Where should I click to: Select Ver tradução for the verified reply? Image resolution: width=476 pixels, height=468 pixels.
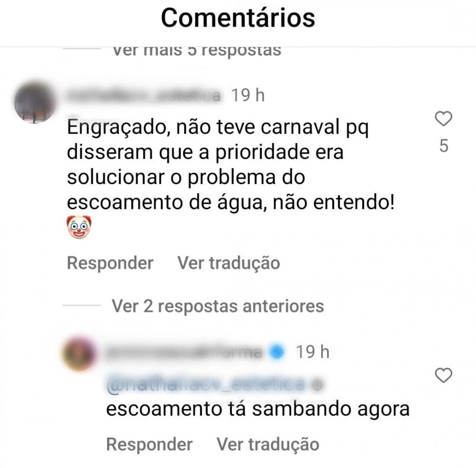point(268,444)
